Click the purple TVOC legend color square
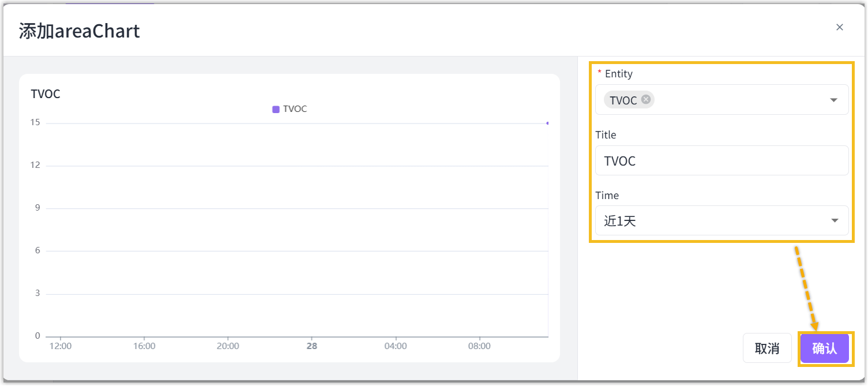 [276, 109]
